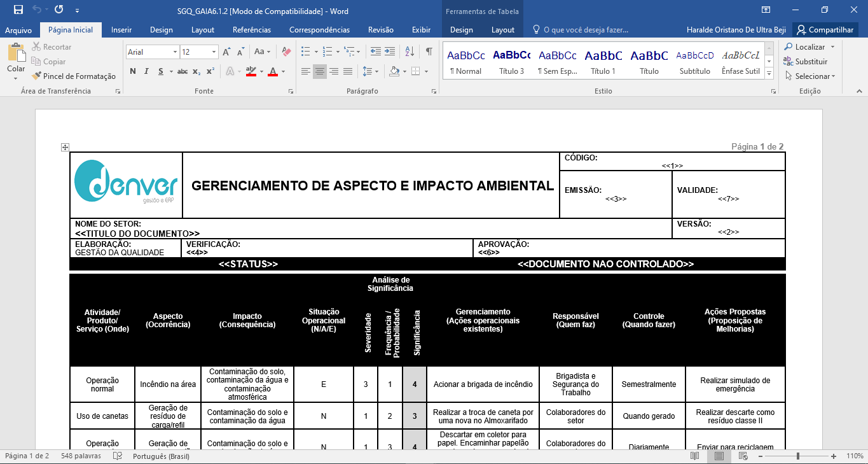Activate Pincel de Formatação format painter
The image size is (868, 464).
74,76
